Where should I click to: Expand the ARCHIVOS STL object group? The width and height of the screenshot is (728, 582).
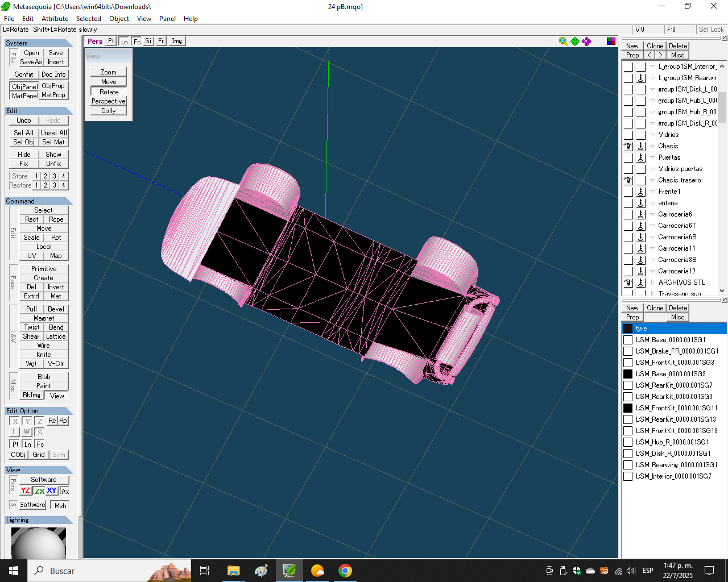click(652, 282)
